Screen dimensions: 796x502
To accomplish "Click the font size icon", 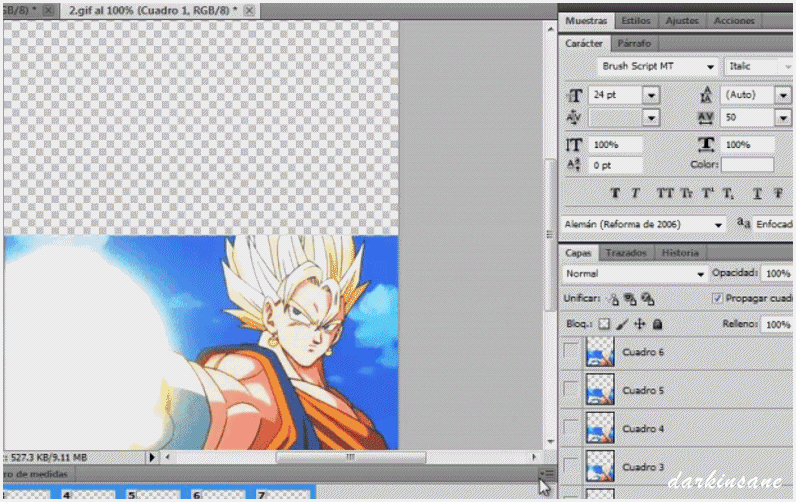I will (x=574, y=95).
